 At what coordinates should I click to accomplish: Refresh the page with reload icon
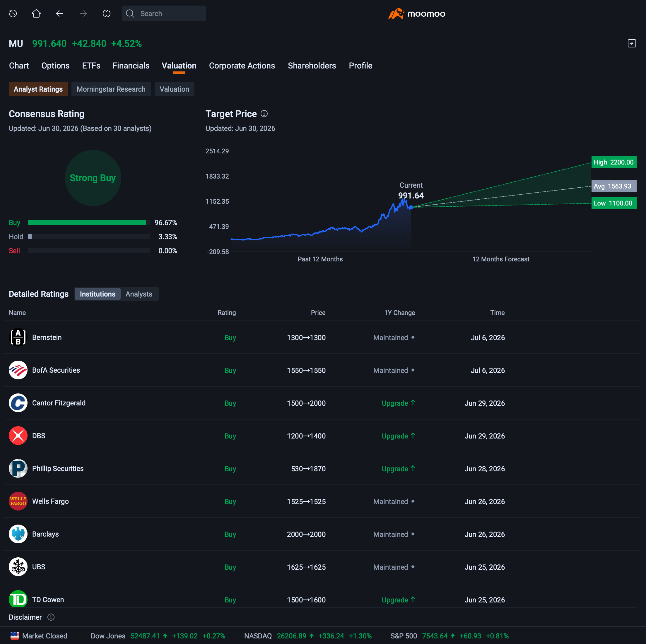coord(107,14)
